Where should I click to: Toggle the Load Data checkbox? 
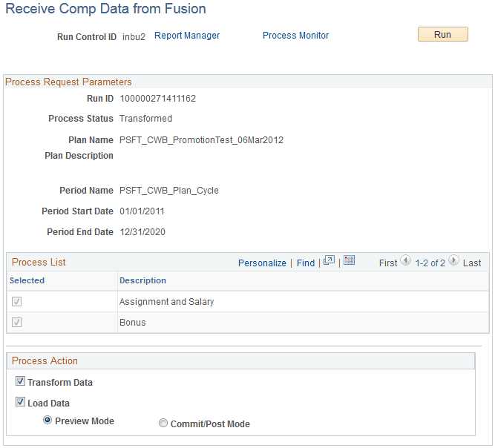[20, 402]
